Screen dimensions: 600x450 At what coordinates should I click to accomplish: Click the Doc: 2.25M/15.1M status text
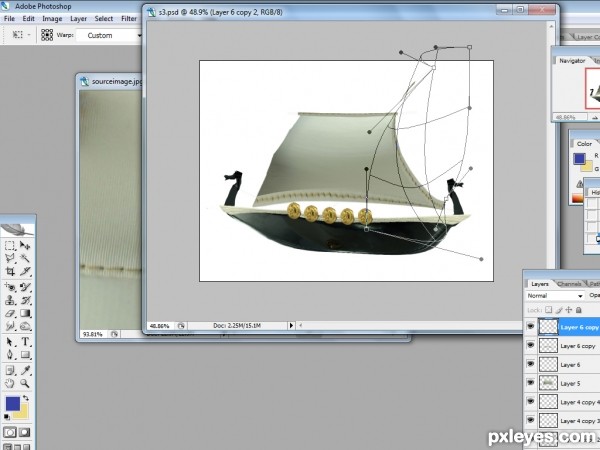[x=236, y=326]
